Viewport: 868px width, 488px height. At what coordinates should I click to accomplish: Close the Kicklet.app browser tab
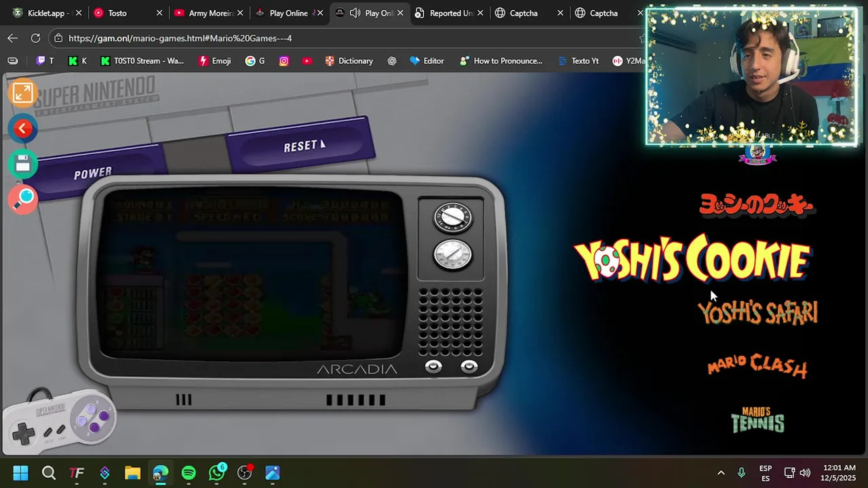[79, 13]
